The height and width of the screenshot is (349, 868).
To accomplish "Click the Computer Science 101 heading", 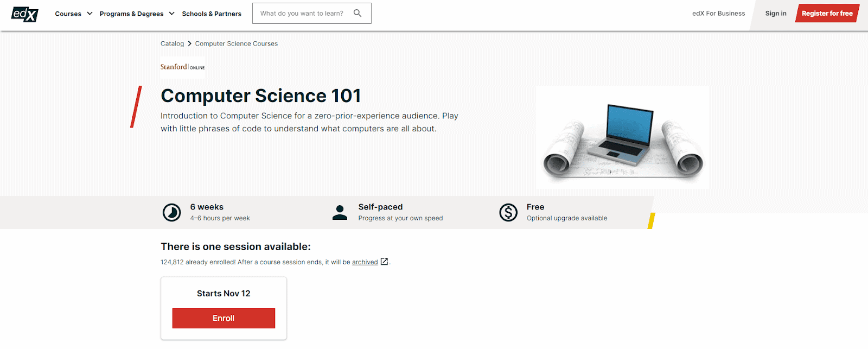I will pyautogui.click(x=260, y=96).
